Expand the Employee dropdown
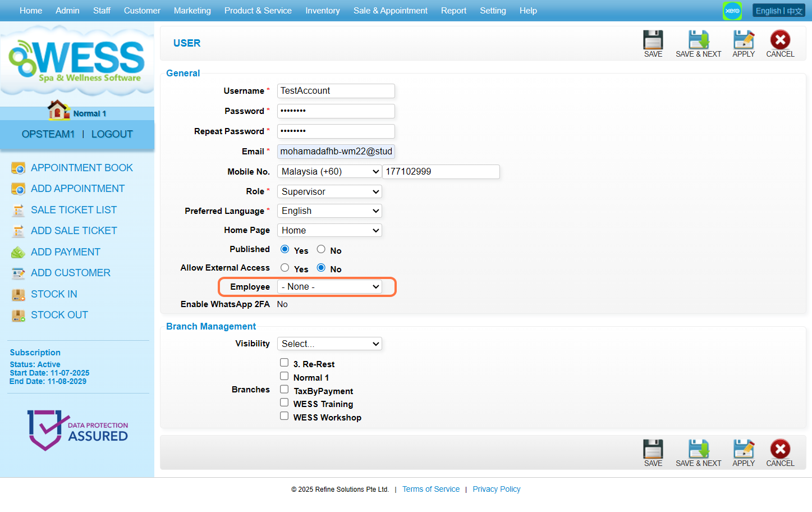The image size is (812, 512). click(329, 287)
